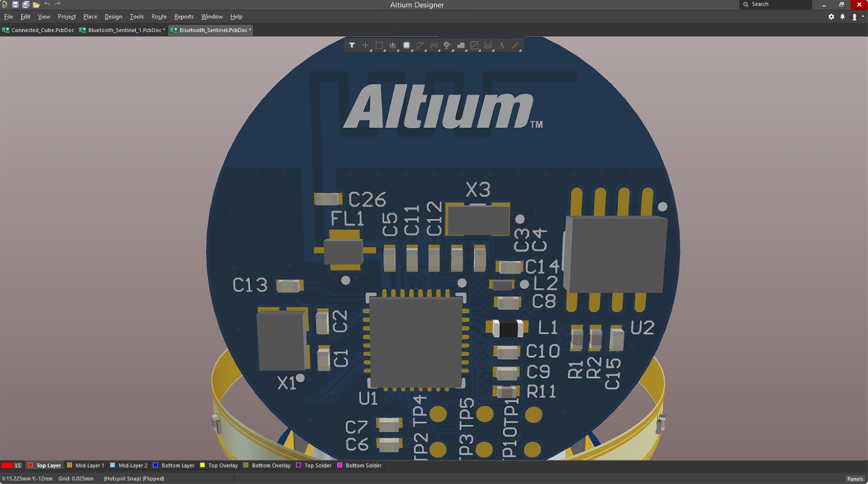This screenshot has height=484, width=868.
Task: Switch to the Top Overlay tab
Action: point(219,466)
